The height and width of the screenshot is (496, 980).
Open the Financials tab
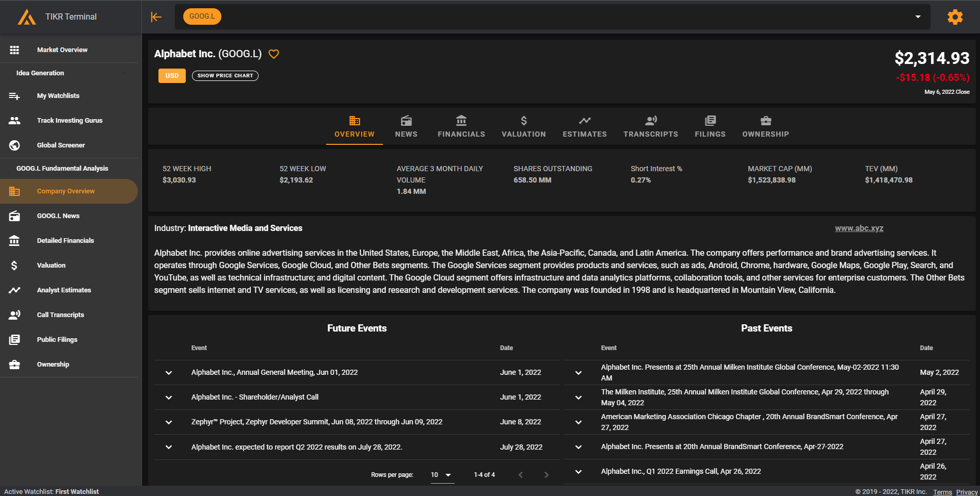461,127
